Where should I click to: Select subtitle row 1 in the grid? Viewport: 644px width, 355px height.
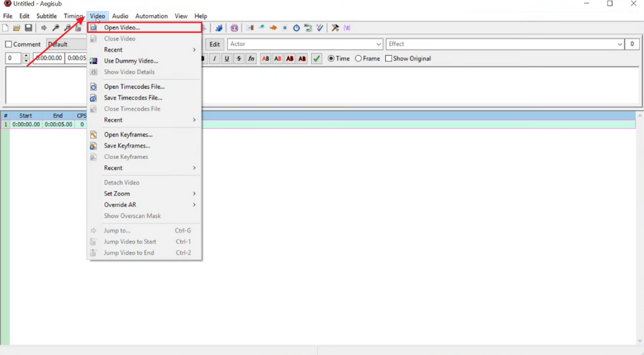319,125
